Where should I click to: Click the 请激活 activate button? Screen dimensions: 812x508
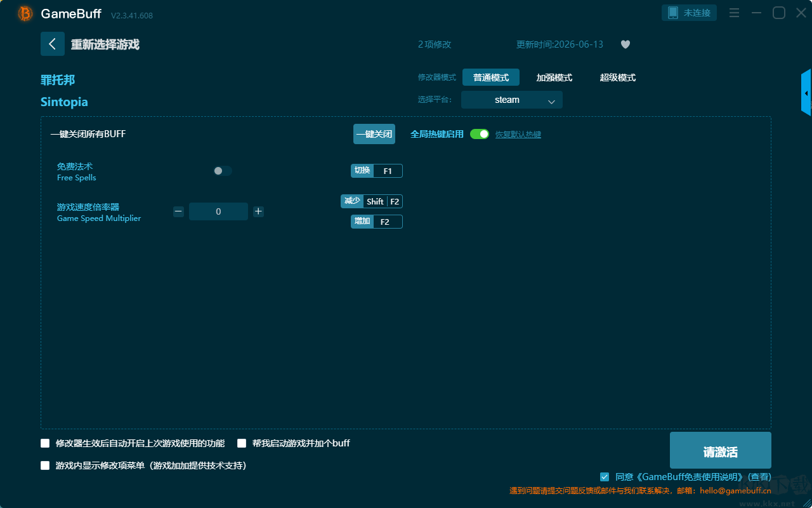click(721, 451)
